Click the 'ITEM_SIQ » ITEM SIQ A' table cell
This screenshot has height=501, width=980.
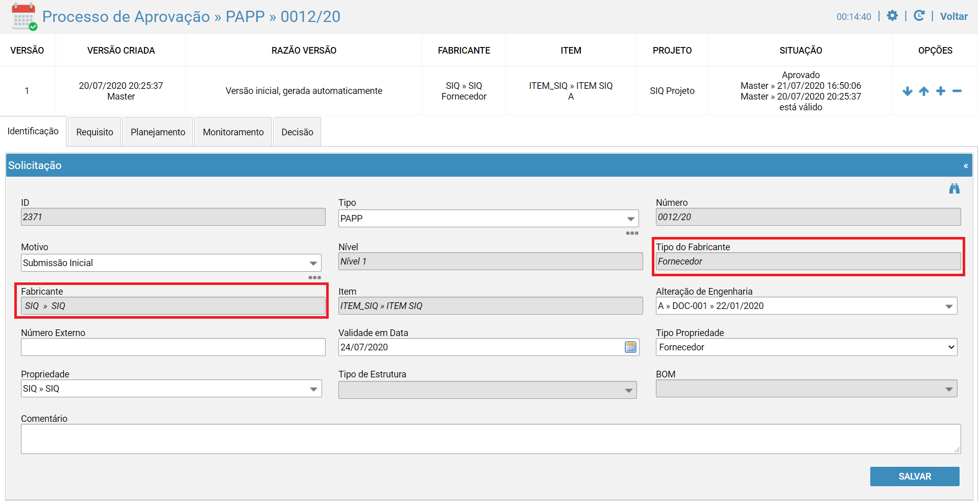point(571,91)
